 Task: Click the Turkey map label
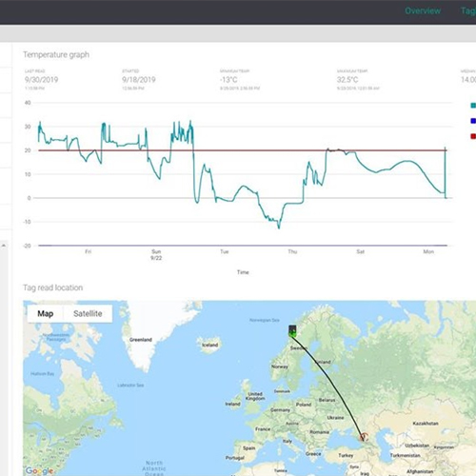[x=346, y=455]
